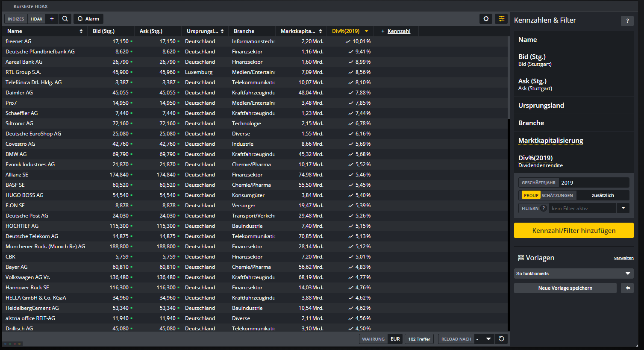
Task: Toggle the Schätzungen zusätzlich option
Action: [x=603, y=195]
